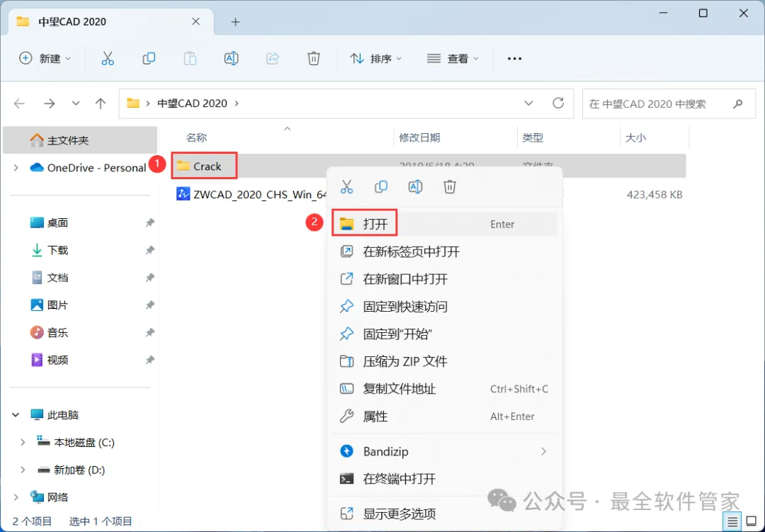This screenshot has height=532, width=765.
Task: Click the Copy icon in context menu
Action: (381, 186)
